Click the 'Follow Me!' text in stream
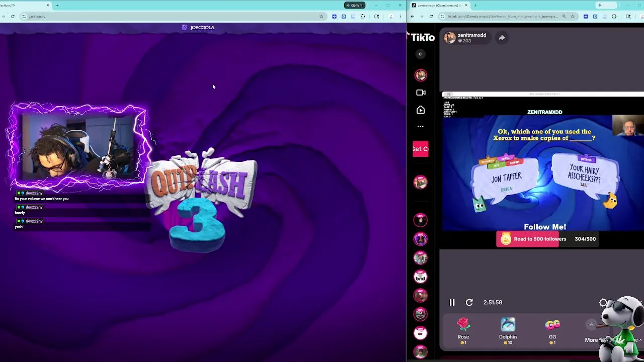Viewport: 644px width, 362px height. (545, 227)
